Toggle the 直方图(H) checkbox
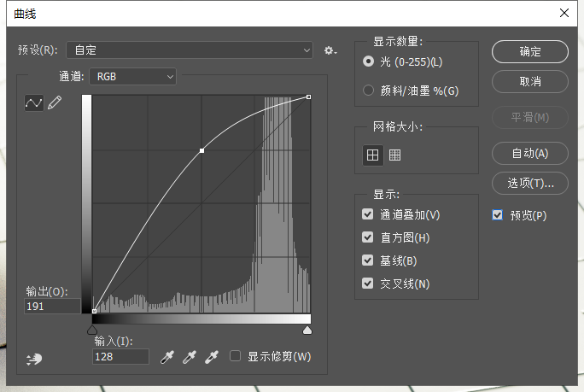This screenshot has height=392, width=584. [368, 237]
